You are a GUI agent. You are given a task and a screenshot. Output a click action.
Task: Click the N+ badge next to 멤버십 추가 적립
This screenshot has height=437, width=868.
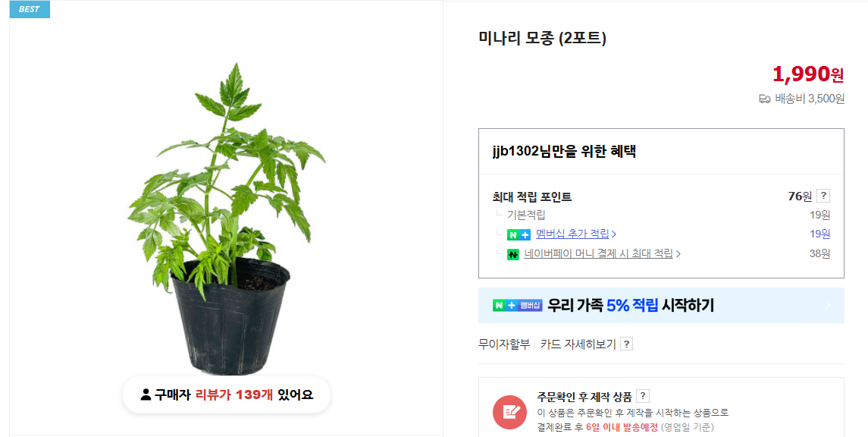click(x=517, y=234)
